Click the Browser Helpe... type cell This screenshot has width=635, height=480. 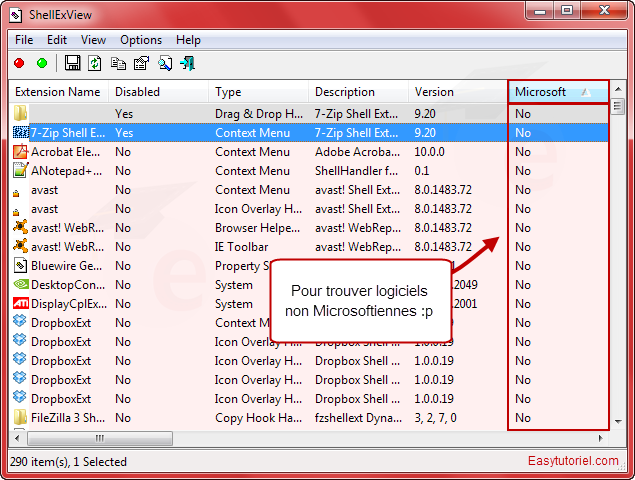point(258,228)
